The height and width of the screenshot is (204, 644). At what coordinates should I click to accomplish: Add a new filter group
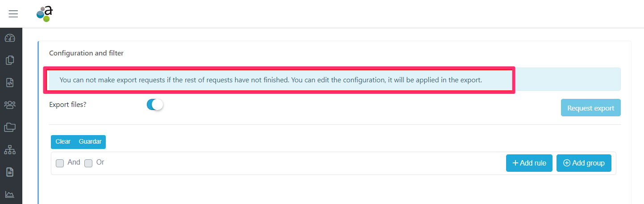pyautogui.click(x=584, y=163)
